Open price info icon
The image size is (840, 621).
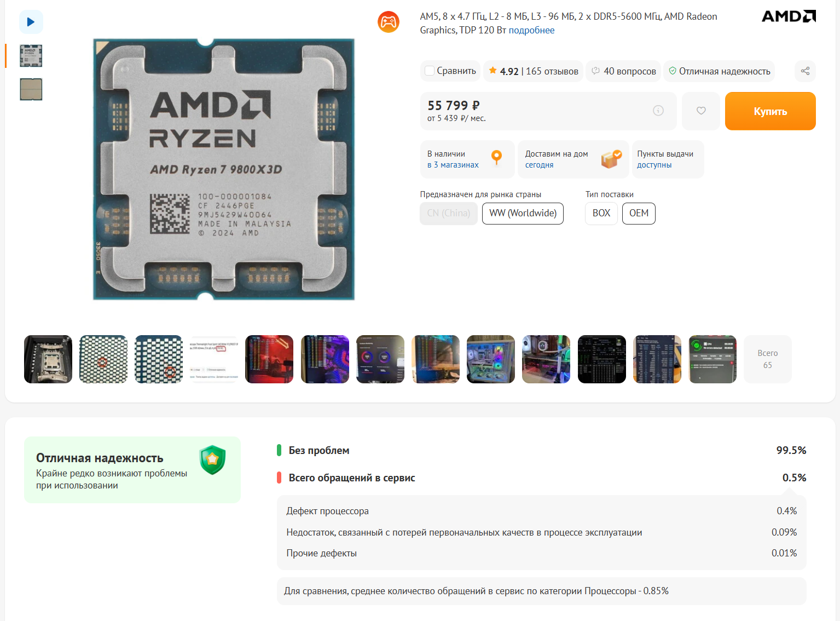point(658,111)
